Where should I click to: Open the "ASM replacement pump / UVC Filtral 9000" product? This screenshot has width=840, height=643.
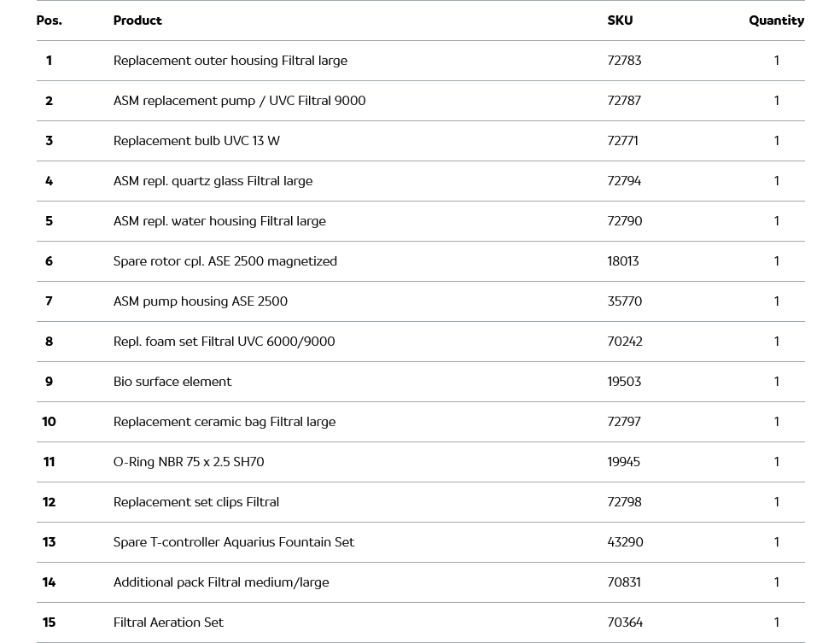tap(239, 101)
